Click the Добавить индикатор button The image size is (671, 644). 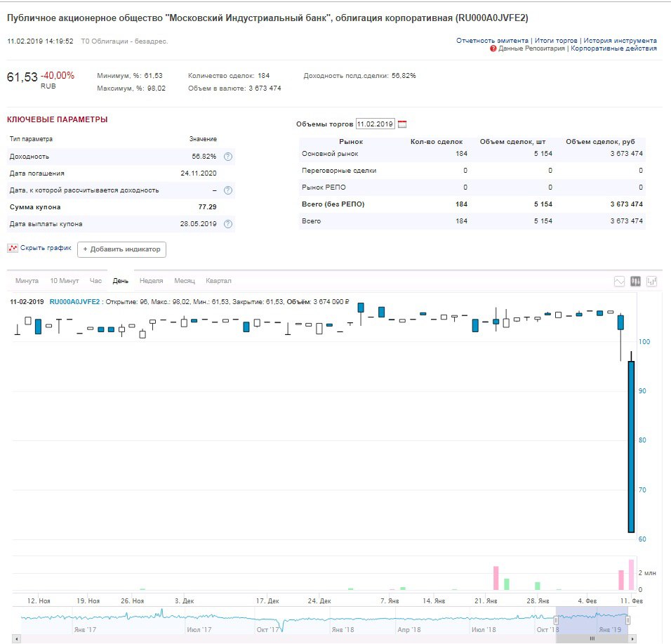[121, 249]
